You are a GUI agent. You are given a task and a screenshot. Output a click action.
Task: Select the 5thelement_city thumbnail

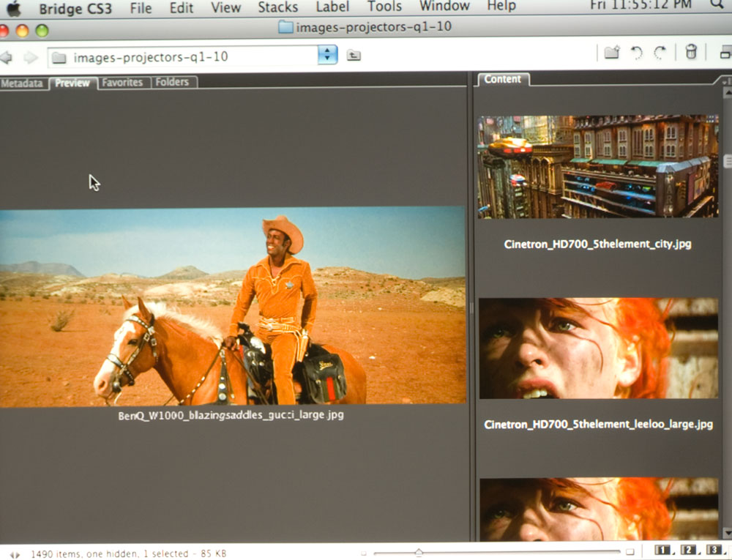click(x=598, y=167)
